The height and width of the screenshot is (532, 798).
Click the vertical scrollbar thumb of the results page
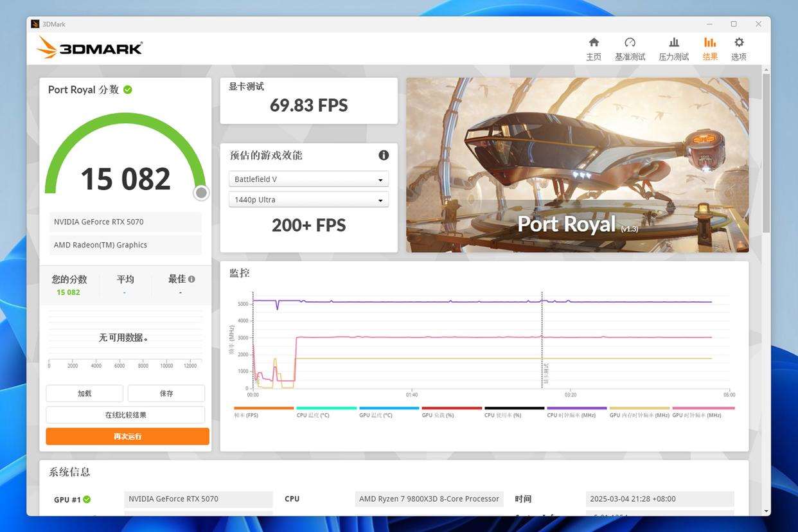pos(766,153)
